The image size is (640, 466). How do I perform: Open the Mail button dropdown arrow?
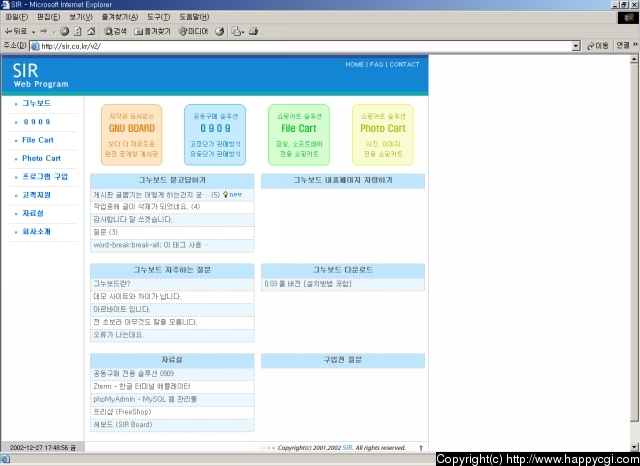pyautogui.click(x=243, y=31)
